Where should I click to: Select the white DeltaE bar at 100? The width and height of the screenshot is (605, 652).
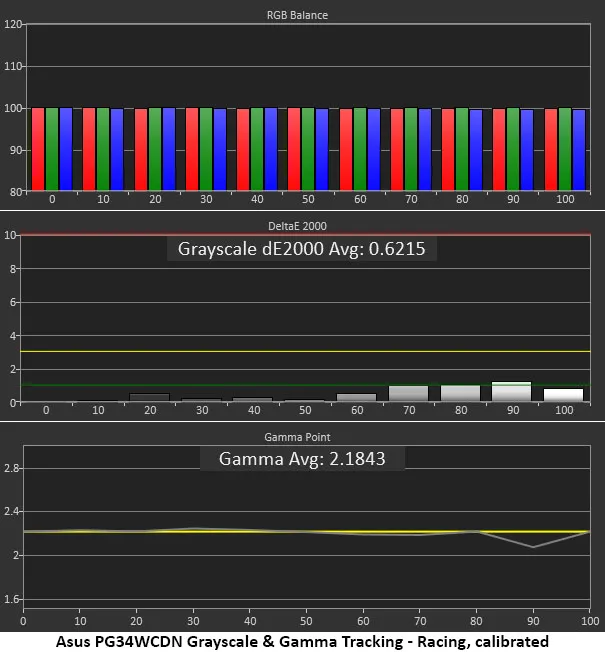click(x=563, y=395)
